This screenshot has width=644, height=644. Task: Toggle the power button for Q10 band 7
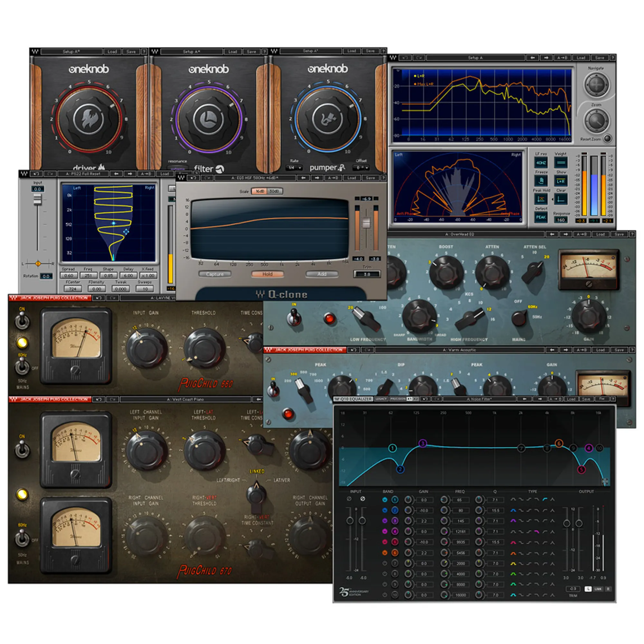385,563
